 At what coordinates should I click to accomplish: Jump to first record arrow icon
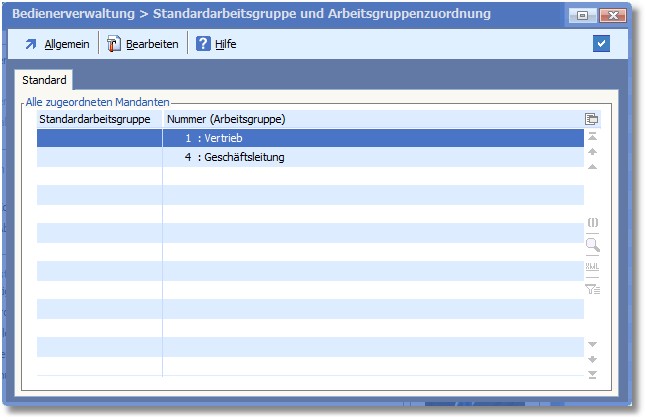coord(592,136)
